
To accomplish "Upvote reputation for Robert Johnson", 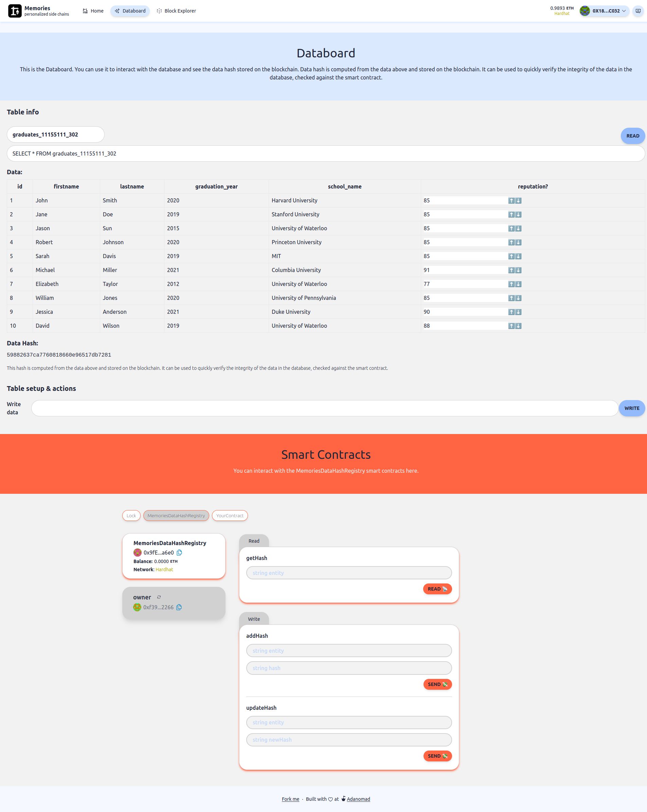I will pyautogui.click(x=511, y=242).
